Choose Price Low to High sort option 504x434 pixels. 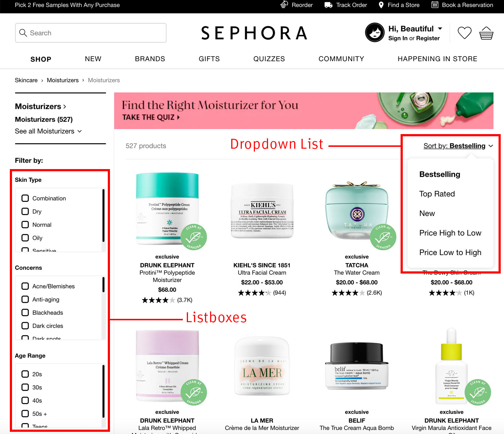point(450,253)
